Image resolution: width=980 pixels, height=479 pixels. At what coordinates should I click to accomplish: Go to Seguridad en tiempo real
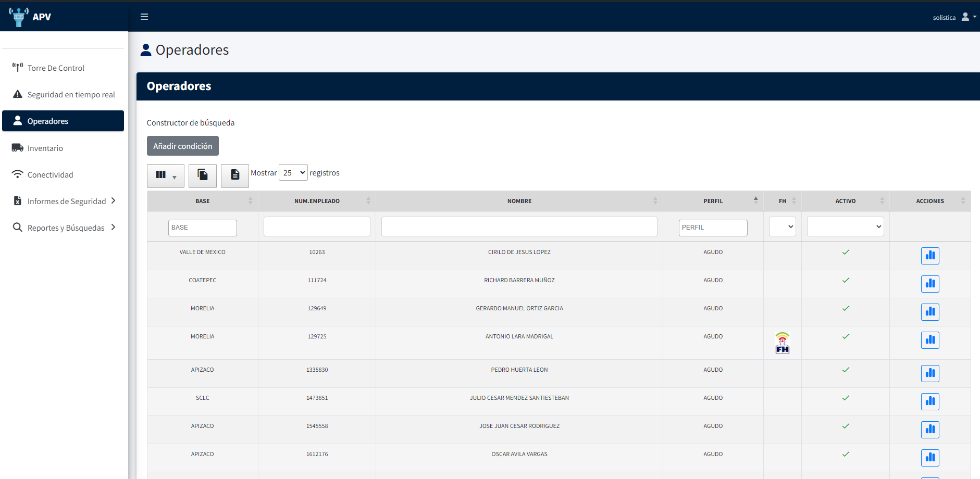click(x=63, y=94)
